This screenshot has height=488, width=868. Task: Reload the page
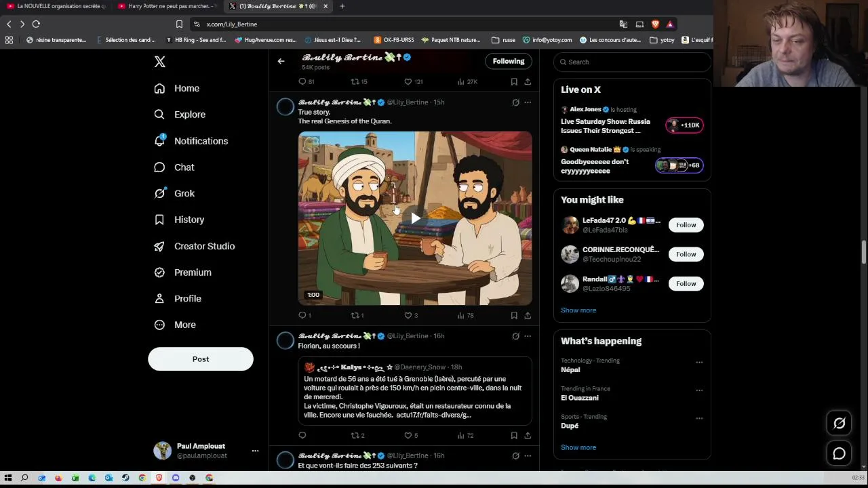point(37,24)
